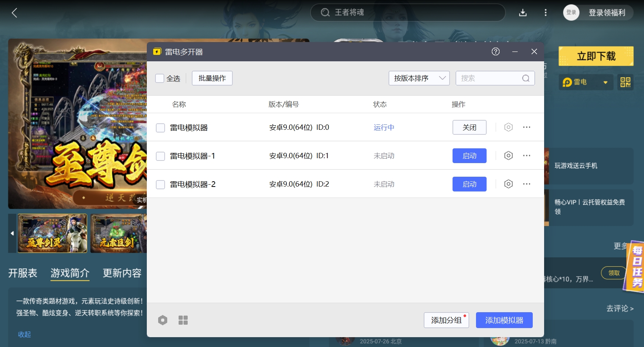Viewport: 644px width, 347px height.
Task: Click the search icon beside 王者将魂
Action: pos(325,12)
